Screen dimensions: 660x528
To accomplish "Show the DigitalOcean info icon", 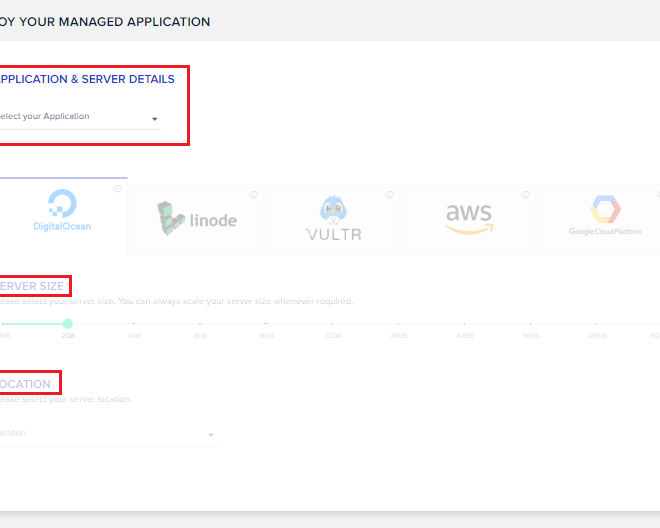I will (118, 189).
